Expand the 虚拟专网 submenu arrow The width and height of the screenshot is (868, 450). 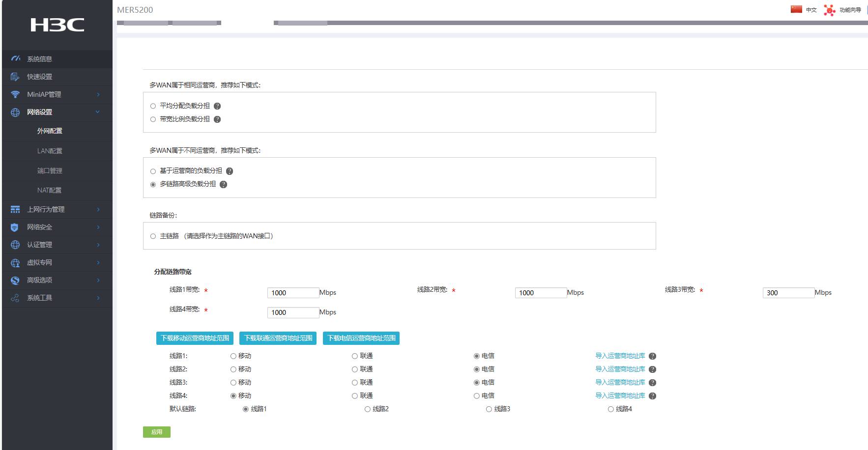[x=98, y=262]
